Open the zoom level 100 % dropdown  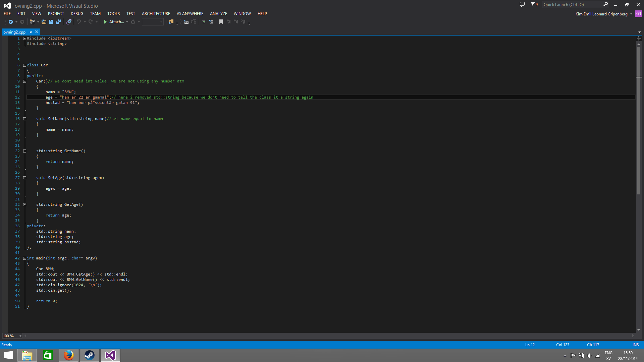tap(20, 336)
